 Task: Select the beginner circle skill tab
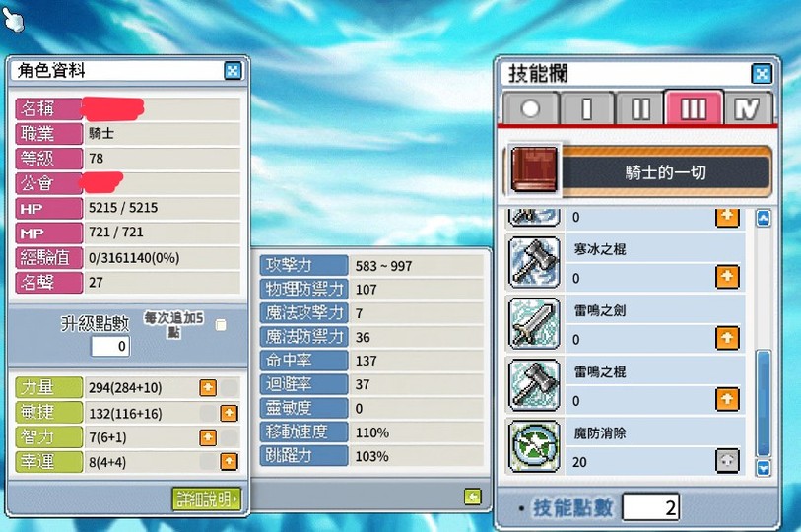(530, 108)
